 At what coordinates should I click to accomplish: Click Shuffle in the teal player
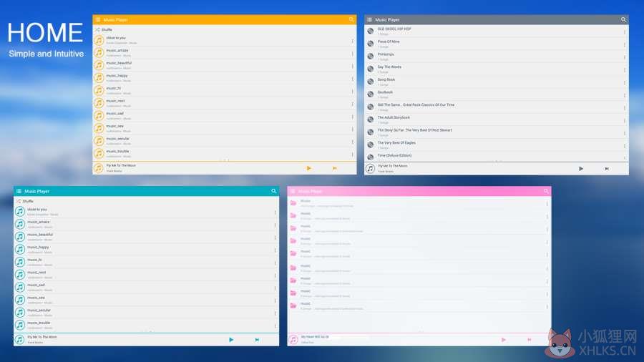coord(24,201)
